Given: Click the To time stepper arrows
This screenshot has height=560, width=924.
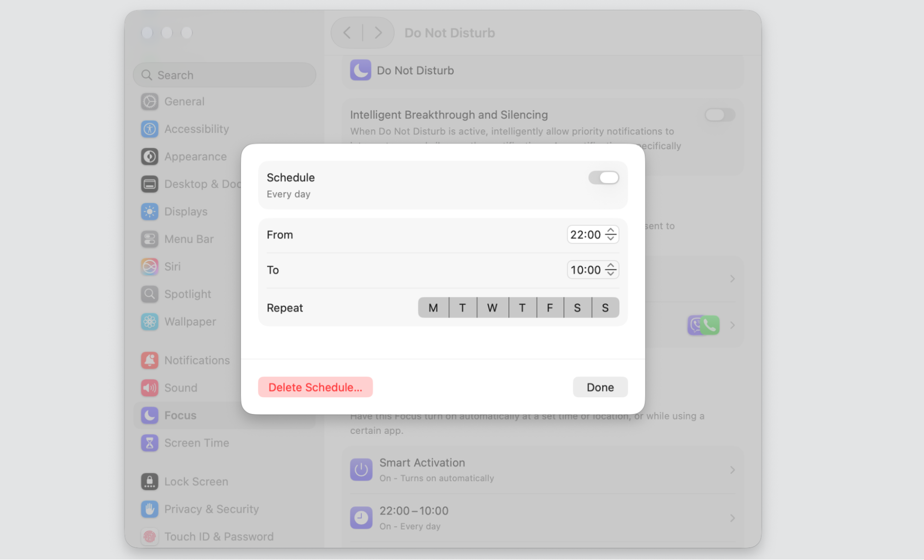Looking at the screenshot, I should (x=611, y=270).
